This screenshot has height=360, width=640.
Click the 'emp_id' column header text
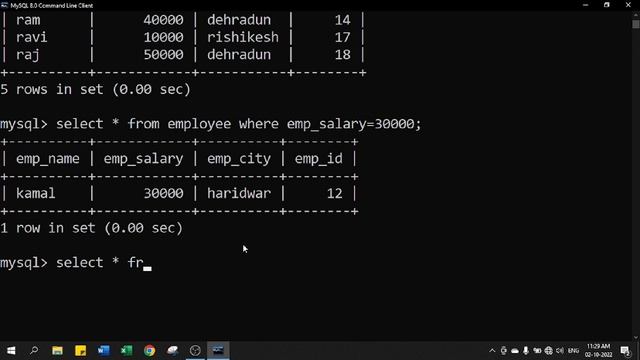click(x=318, y=159)
